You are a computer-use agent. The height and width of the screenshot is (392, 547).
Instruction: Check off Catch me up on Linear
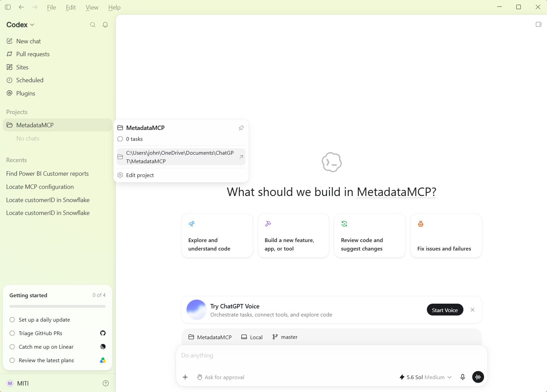coord(12,347)
